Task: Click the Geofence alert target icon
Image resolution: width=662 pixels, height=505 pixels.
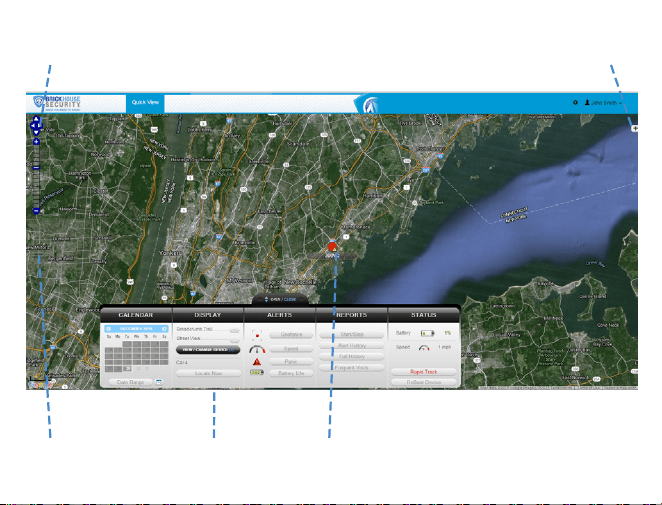Action: tap(257, 335)
